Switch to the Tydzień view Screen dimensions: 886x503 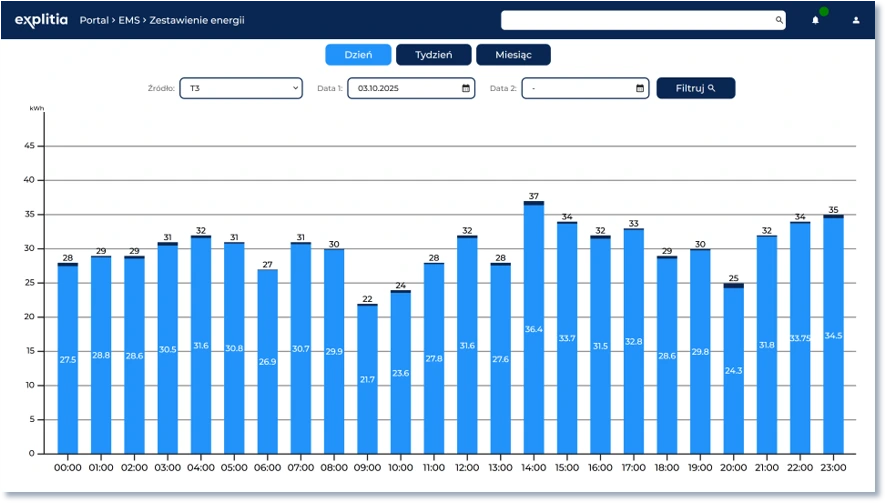[x=434, y=55]
